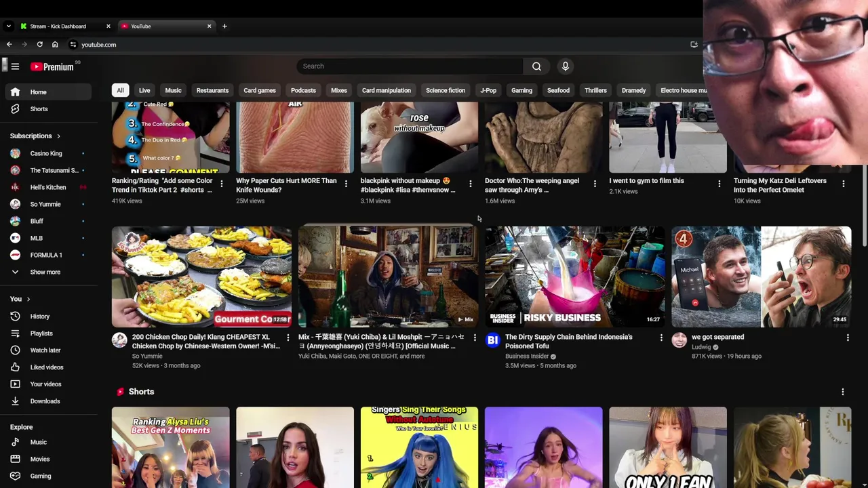
Task: Open the Ludwig channel avatar
Action: click(679, 340)
